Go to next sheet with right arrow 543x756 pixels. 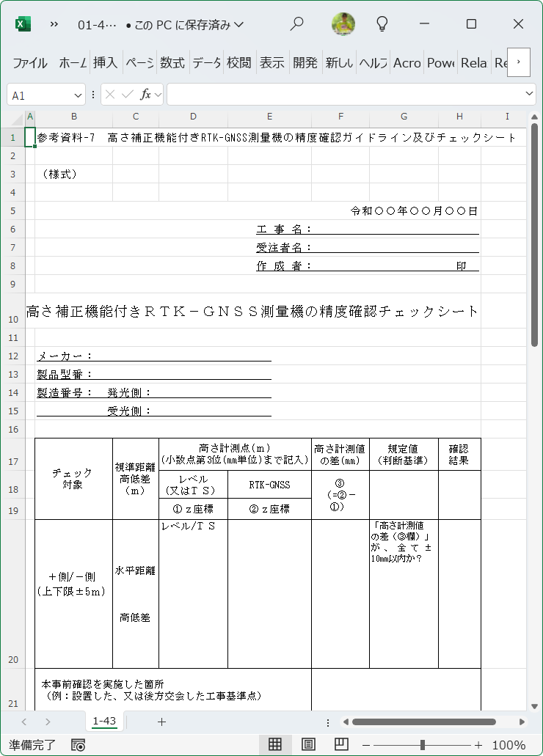(x=47, y=722)
